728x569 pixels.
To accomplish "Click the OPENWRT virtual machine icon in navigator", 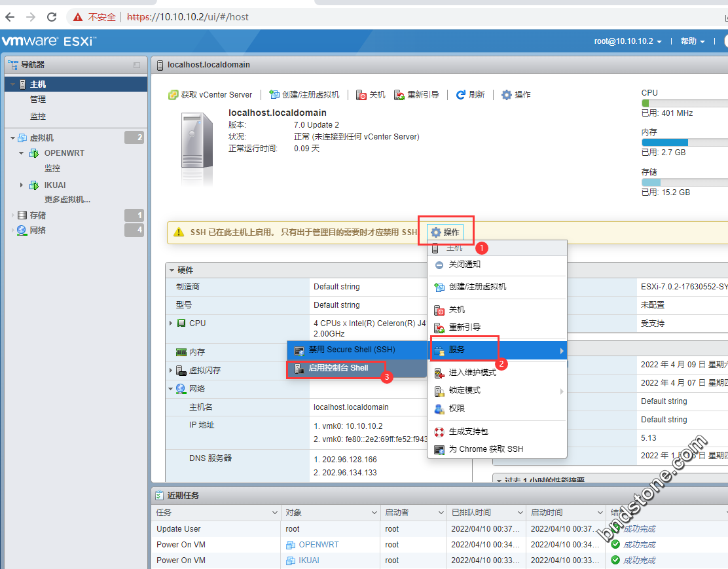I will click(x=34, y=153).
